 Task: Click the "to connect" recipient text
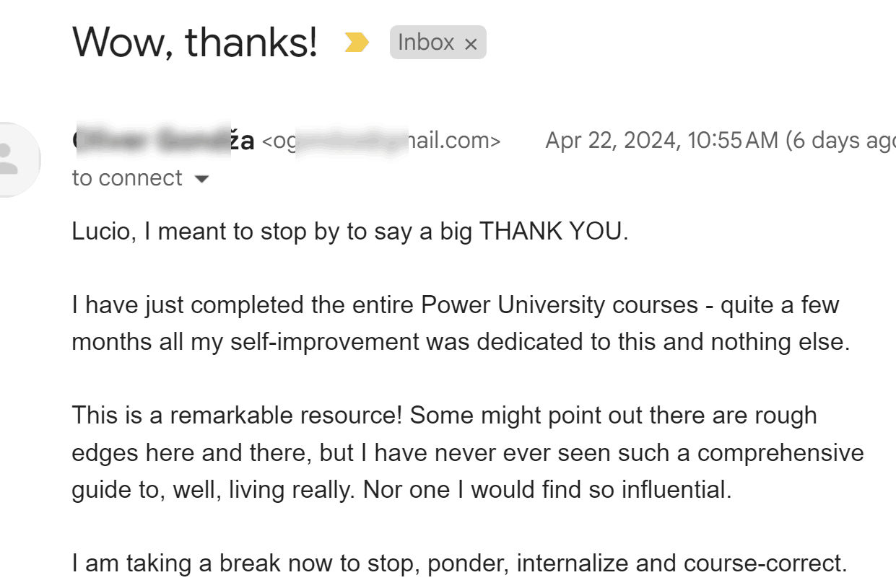127,178
